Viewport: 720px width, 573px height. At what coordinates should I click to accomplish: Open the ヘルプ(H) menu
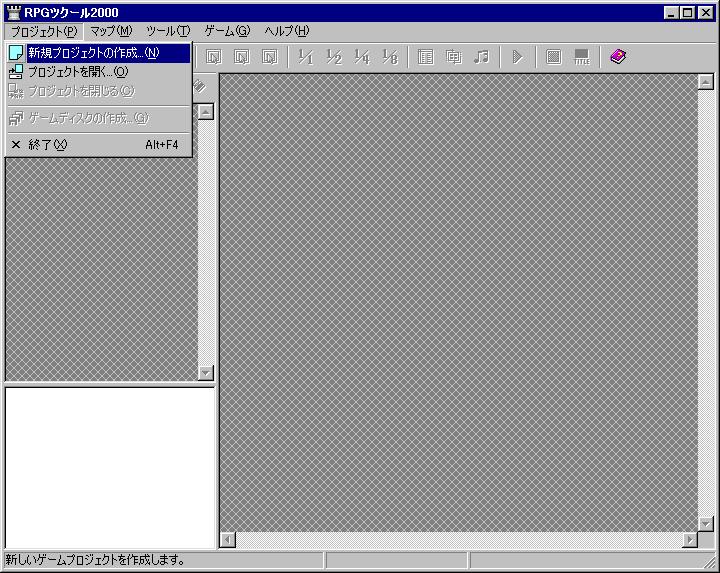(287, 32)
